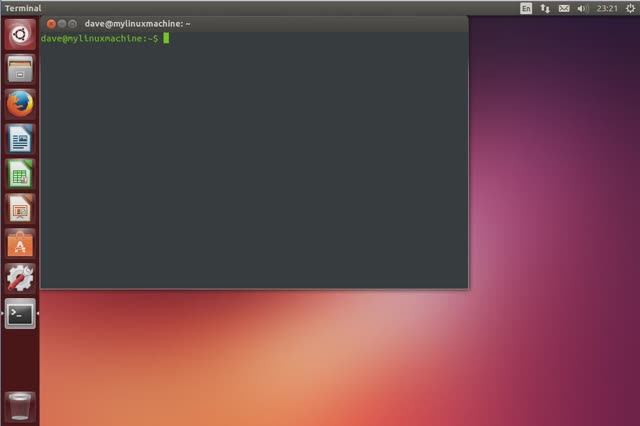Close the terminal window
Image resolution: width=640 pixels, height=426 pixels.
point(51,24)
